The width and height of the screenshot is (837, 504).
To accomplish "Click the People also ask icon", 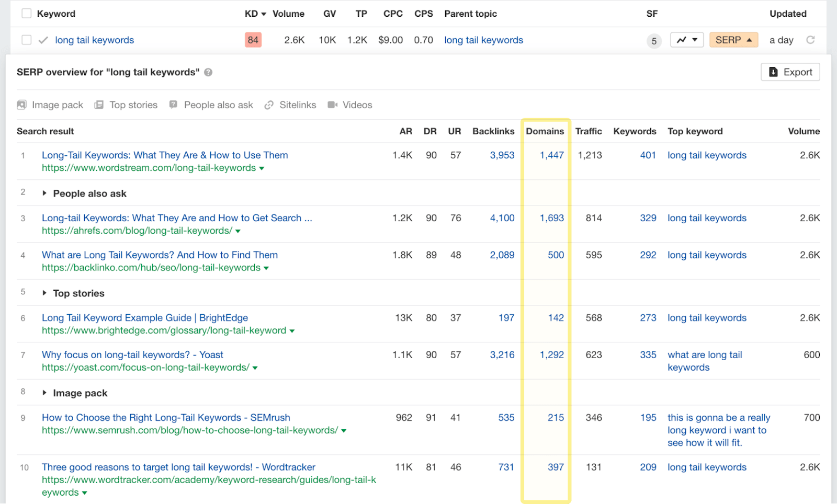I will (174, 105).
